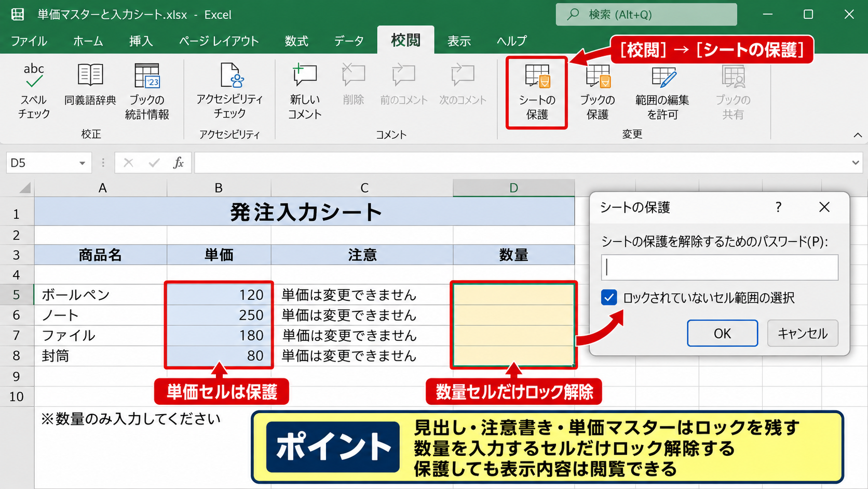Switch to the 数式 tab
Viewport: 868px width, 489px height.
pos(296,41)
